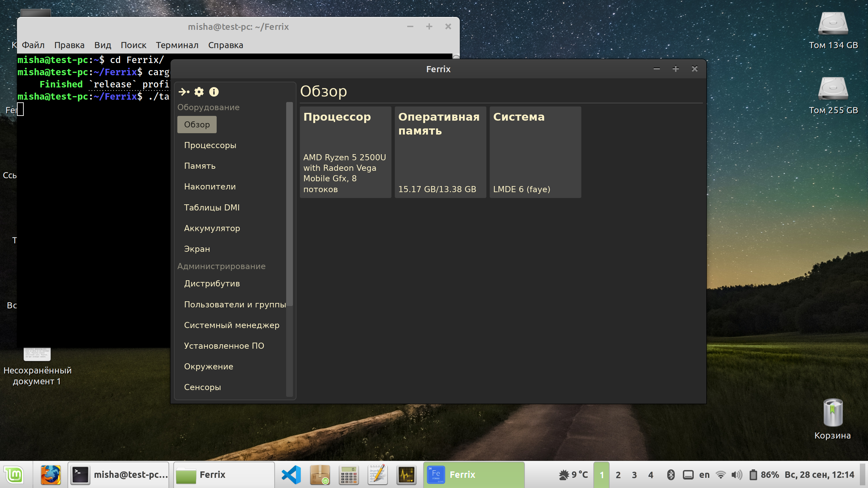Screen dimensions: 868x488
Task: Open the Терминал menu in terminal
Action: (177, 45)
